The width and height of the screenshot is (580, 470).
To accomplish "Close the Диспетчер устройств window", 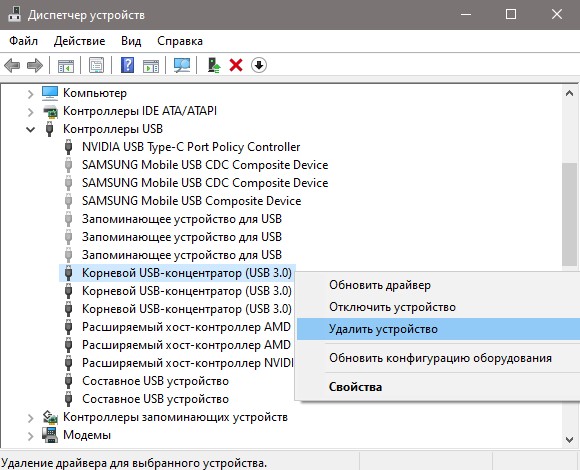I will point(557,14).
